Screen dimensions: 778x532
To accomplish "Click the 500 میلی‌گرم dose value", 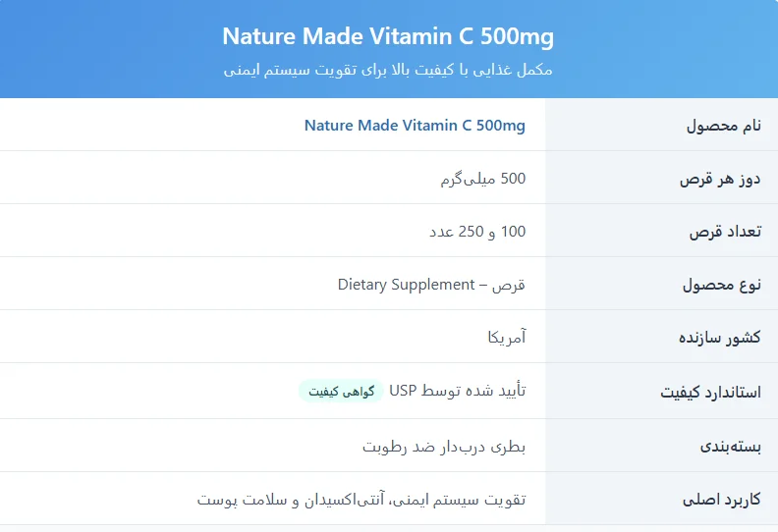I will [x=482, y=179].
